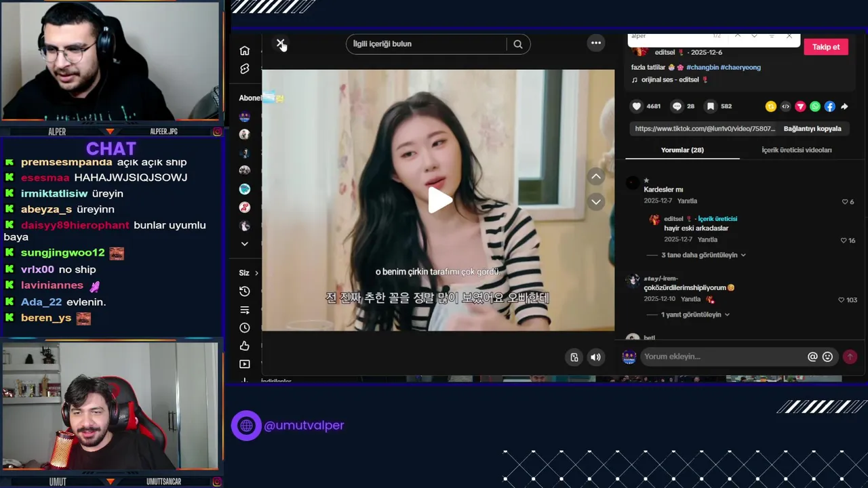Mute the video with speaker icon
This screenshot has height=488, width=868.
595,357
